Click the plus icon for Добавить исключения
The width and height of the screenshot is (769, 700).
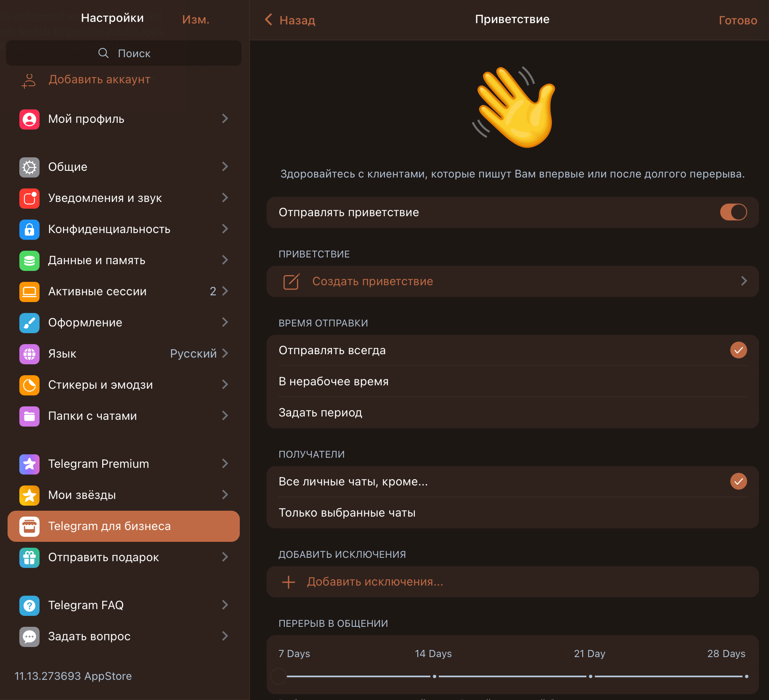click(289, 582)
